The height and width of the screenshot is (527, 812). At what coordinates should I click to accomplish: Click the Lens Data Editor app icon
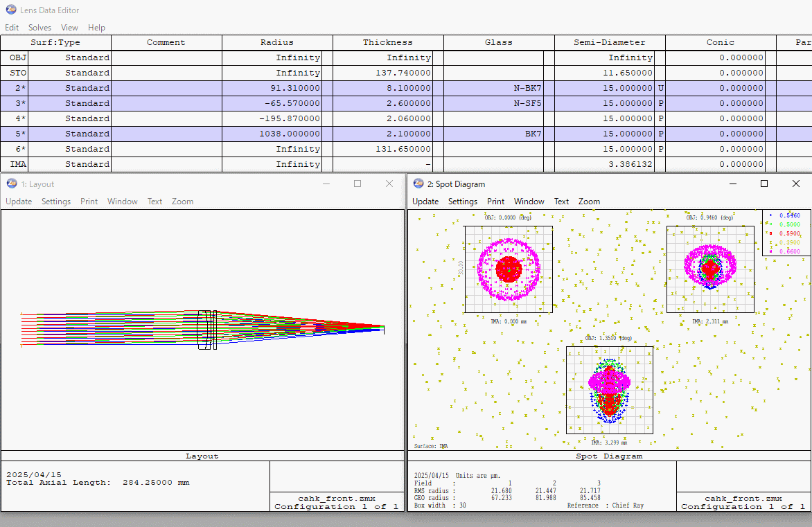point(11,9)
